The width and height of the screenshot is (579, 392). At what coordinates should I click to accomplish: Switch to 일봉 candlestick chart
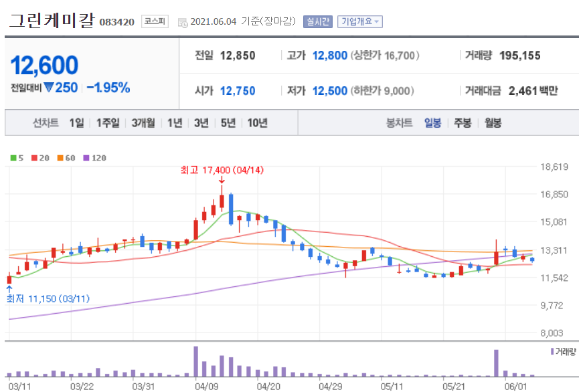tap(432, 122)
